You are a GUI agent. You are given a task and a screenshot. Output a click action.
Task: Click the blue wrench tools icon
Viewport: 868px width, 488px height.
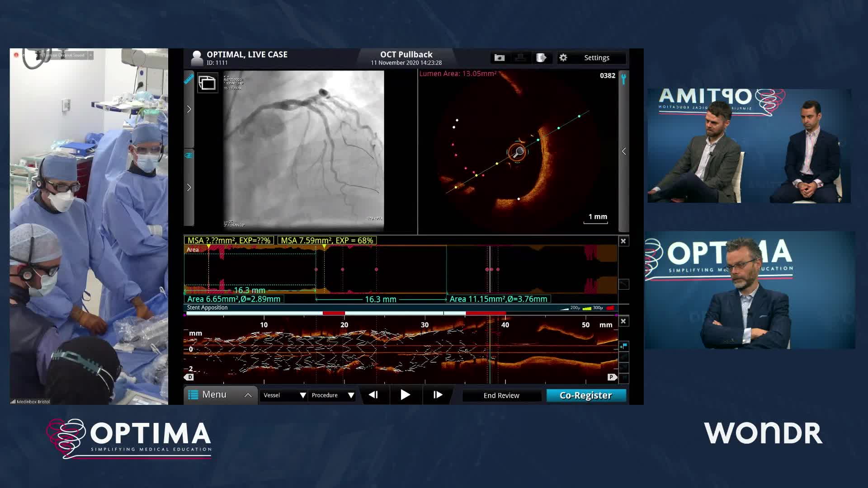(x=623, y=79)
